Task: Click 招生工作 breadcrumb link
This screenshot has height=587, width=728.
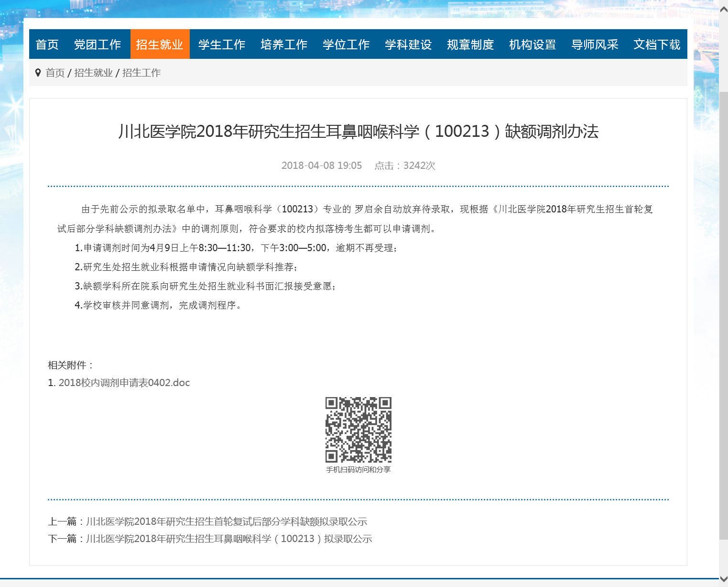Action: pyautogui.click(x=141, y=73)
